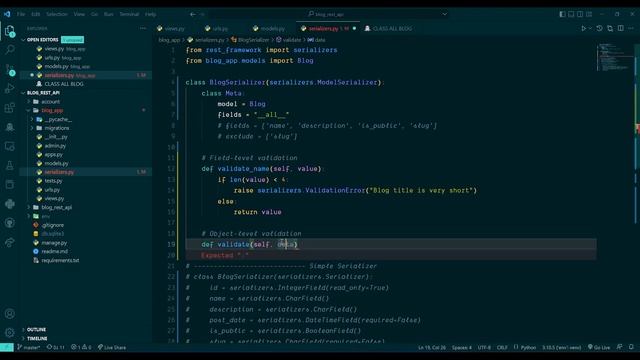Click the open timeline history icon in editor toolbar
The height and width of the screenshot is (360, 640).
click(599, 29)
